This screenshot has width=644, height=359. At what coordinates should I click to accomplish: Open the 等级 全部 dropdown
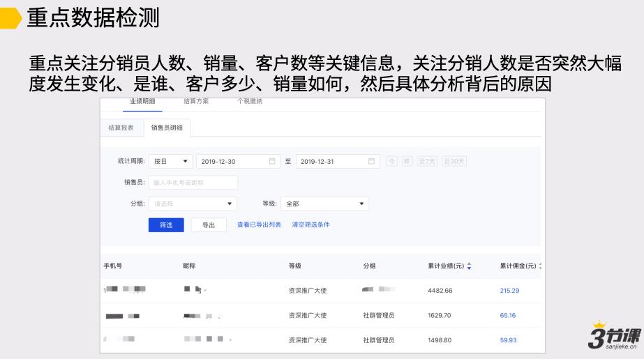(x=324, y=204)
